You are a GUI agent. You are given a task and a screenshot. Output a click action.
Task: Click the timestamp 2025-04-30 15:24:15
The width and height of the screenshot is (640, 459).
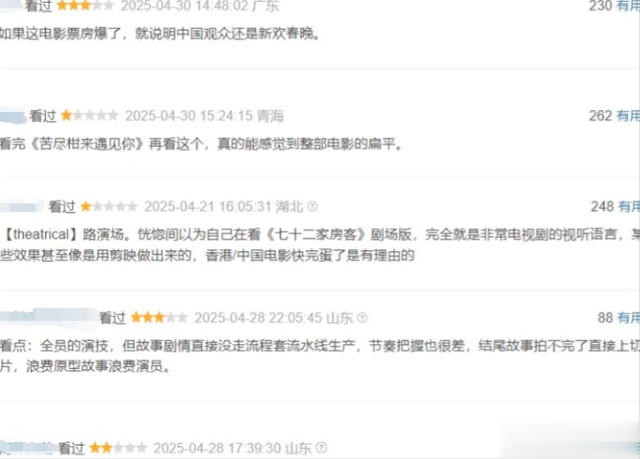[189, 116]
